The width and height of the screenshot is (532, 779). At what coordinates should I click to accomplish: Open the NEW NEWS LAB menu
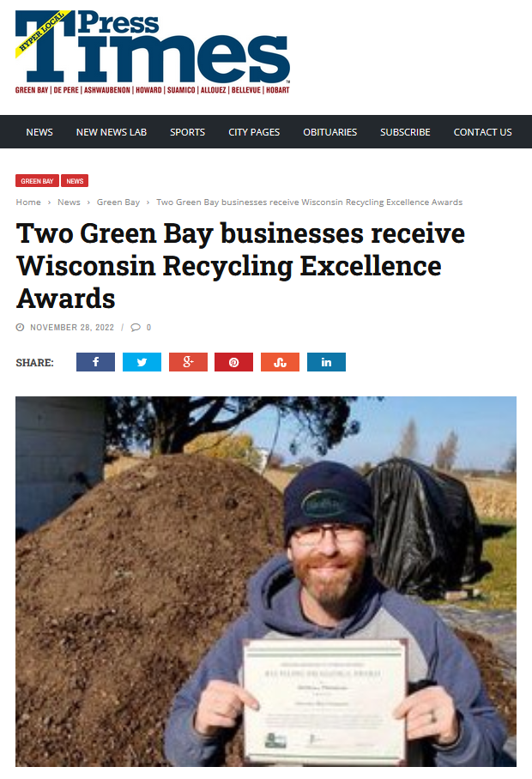(112, 132)
